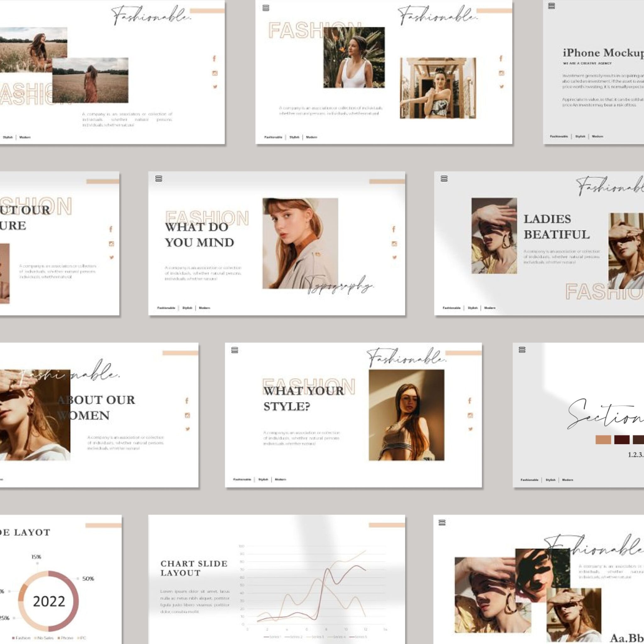
Task: Select the tan color swatch on the Section slide
Action: [x=603, y=440]
